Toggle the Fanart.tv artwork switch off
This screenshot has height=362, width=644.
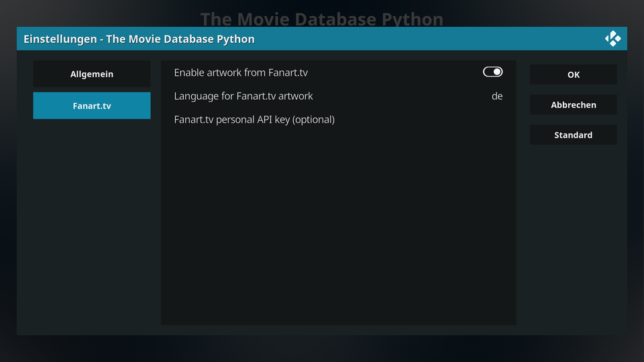coord(492,72)
